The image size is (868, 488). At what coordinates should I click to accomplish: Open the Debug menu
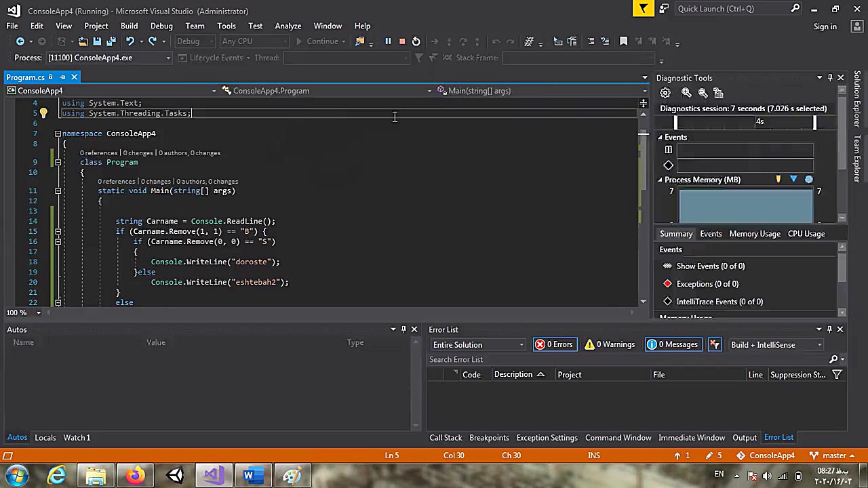tap(161, 26)
